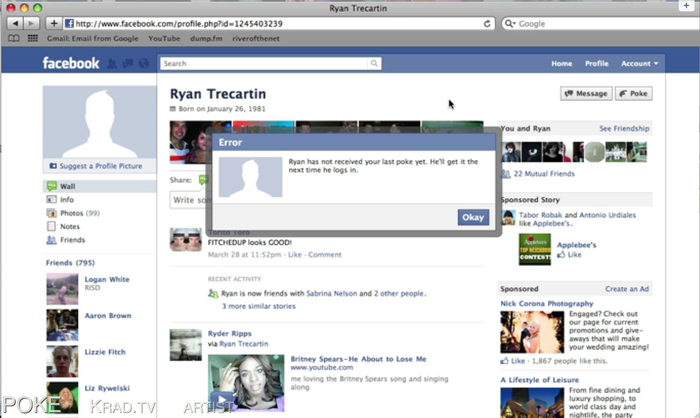700x418 pixels.
Task: Reload the page with the refresh icon
Action: (487, 24)
